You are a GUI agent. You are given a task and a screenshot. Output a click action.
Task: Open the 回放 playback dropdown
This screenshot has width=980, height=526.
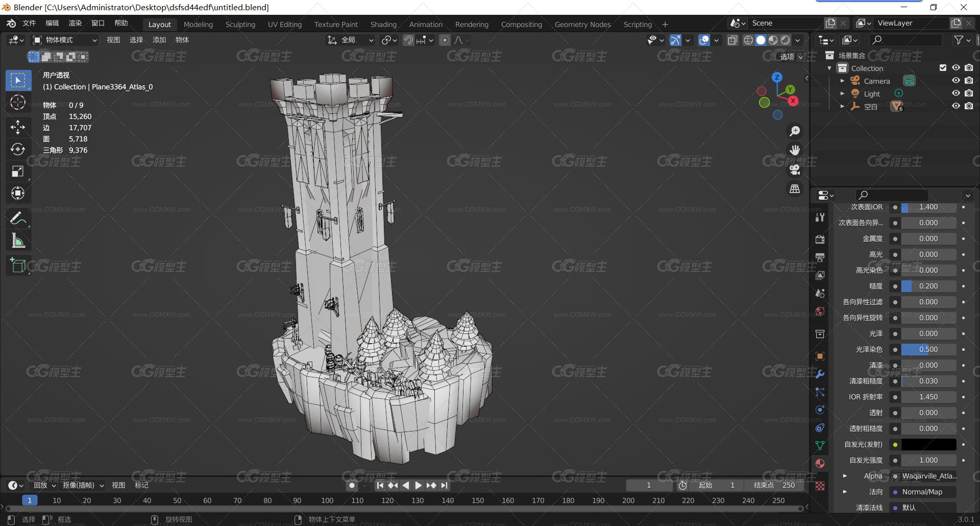click(x=44, y=485)
